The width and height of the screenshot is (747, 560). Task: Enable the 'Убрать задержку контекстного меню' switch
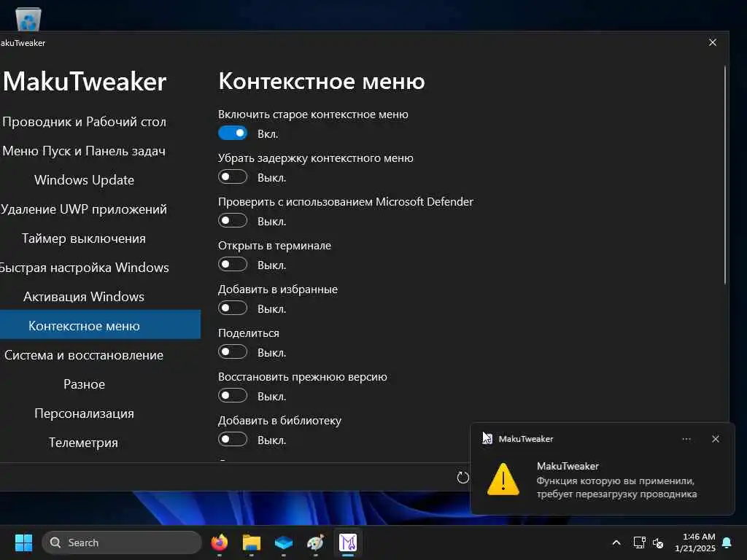click(233, 176)
